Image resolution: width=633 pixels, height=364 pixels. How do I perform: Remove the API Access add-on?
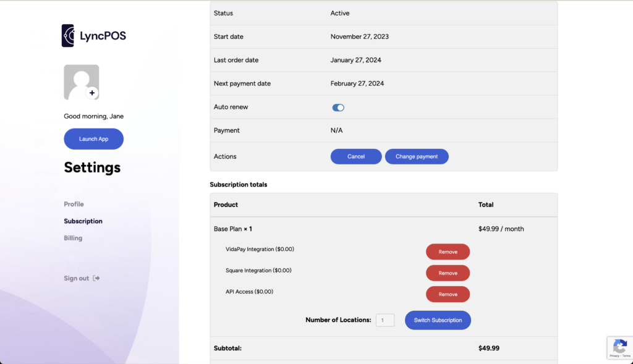coord(448,294)
